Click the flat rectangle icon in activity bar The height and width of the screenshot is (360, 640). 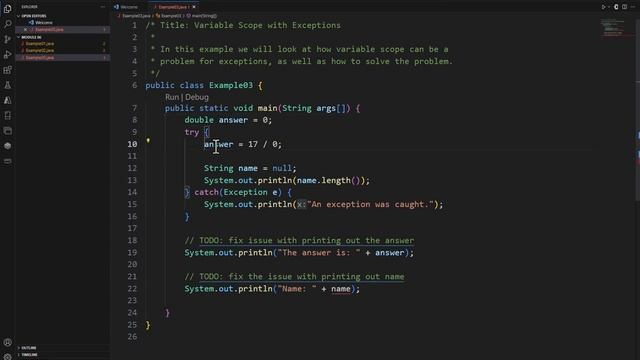click(x=7, y=161)
